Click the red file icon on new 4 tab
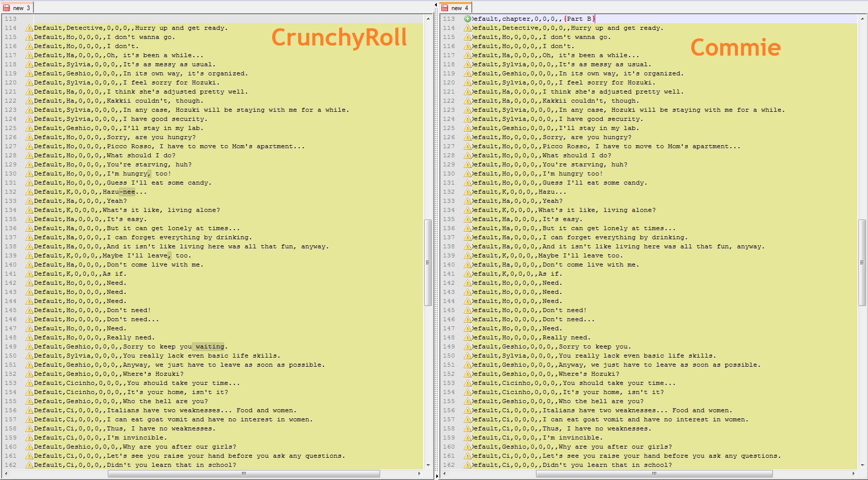The height and width of the screenshot is (480, 868). click(x=445, y=8)
